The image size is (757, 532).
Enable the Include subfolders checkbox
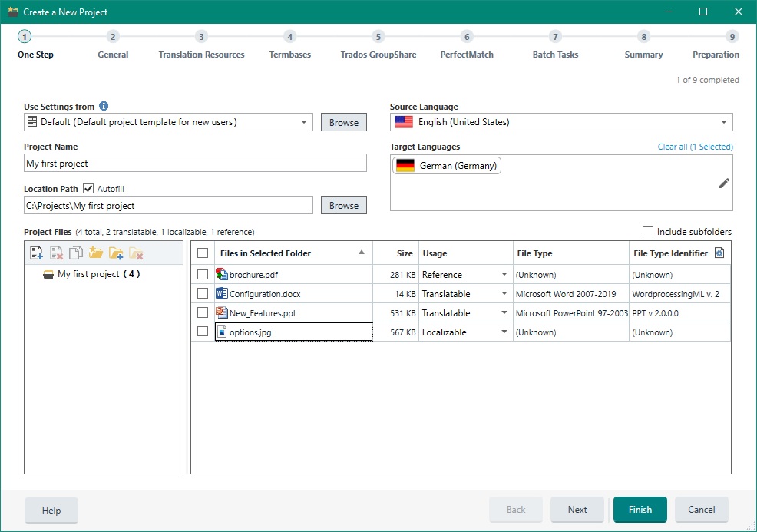click(648, 232)
